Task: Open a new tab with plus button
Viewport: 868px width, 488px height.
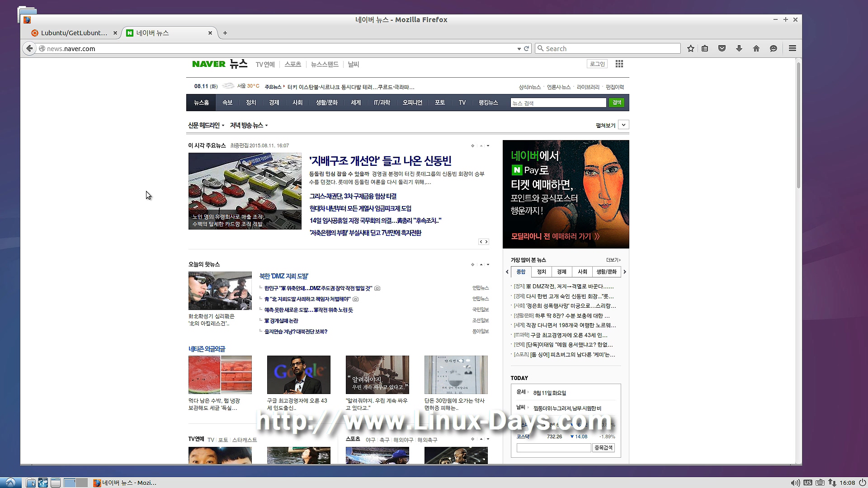Action: click(225, 33)
